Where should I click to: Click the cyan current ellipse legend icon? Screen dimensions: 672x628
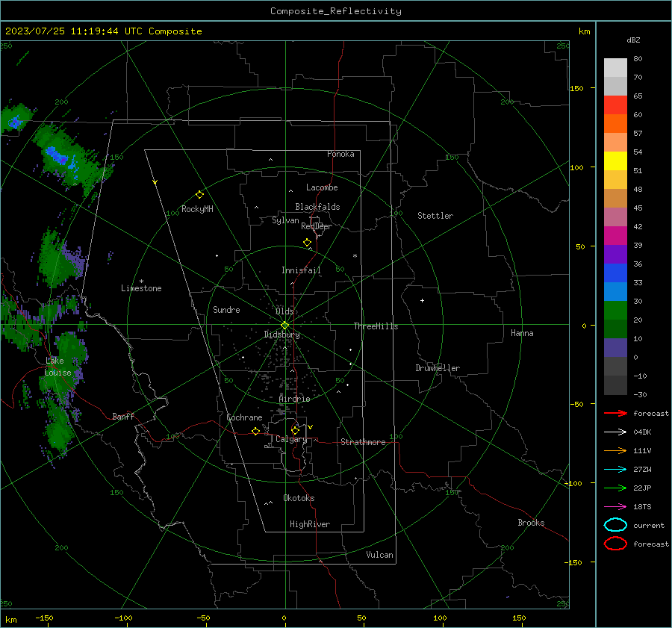tap(615, 525)
